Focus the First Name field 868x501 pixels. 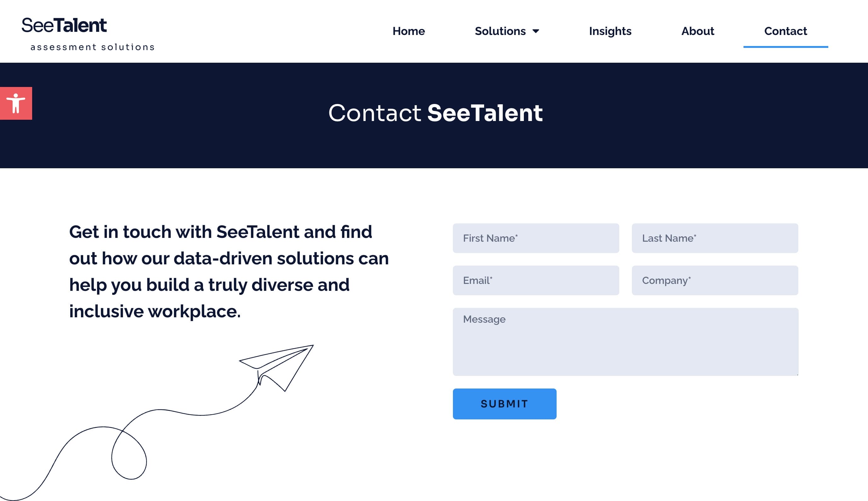coord(535,238)
